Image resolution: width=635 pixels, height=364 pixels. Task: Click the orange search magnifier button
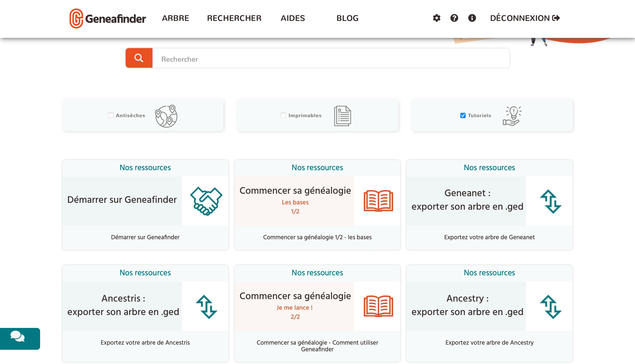tap(139, 58)
